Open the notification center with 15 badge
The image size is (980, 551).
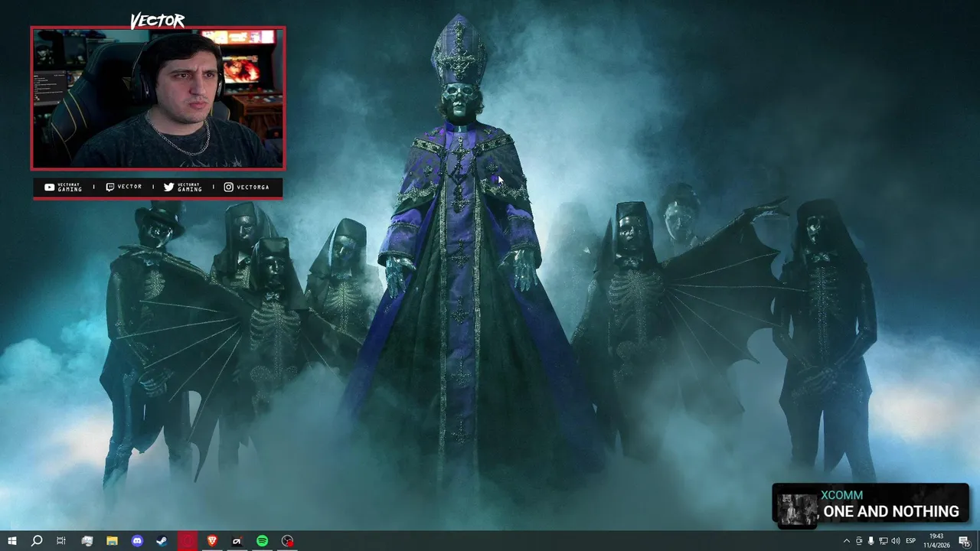964,541
